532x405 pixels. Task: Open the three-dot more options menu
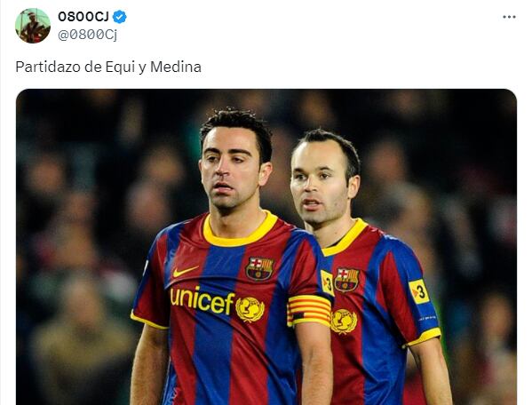click(x=509, y=17)
